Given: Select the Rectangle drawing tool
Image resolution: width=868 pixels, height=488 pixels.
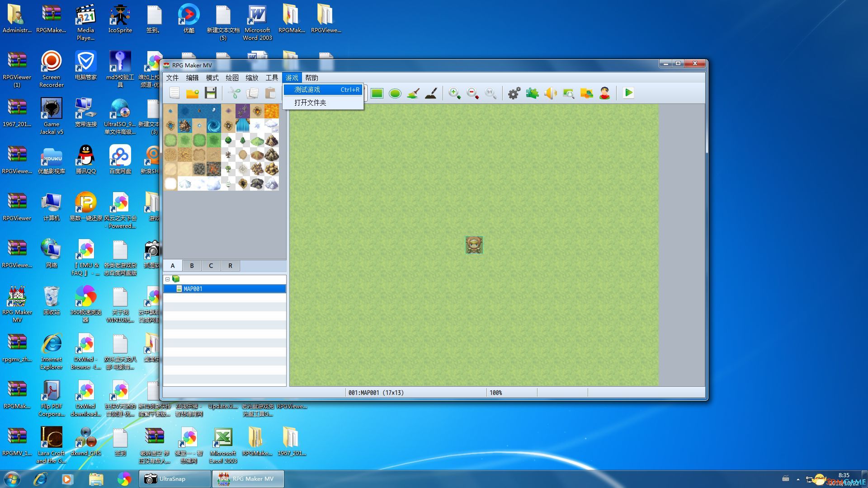Looking at the screenshot, I should pyautogui.click(x=377, y=93).
